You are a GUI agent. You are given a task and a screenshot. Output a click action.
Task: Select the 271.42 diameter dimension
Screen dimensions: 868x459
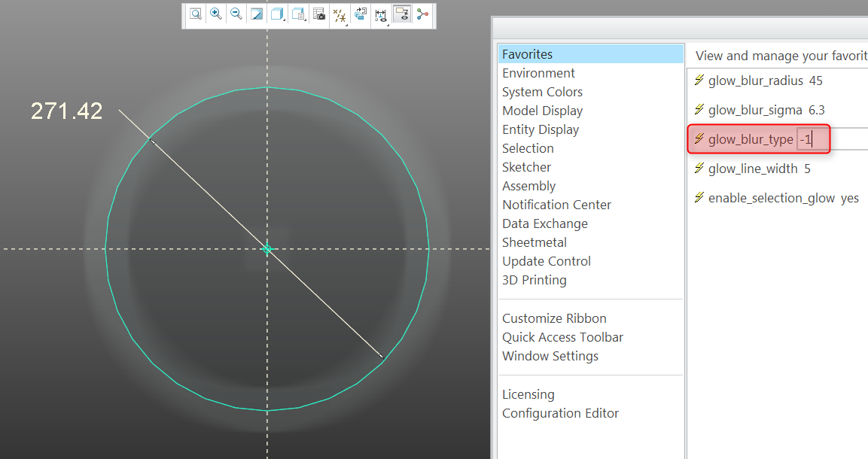pyautogui.click(x=66, y=111)
